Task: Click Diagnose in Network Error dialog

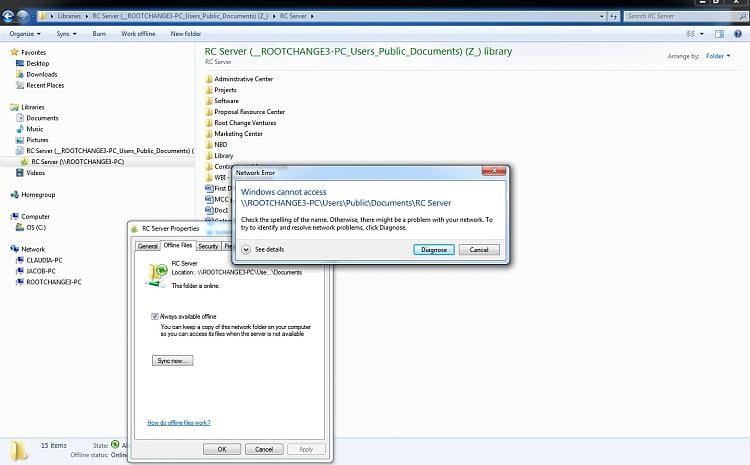Action: tap(434, 250)
